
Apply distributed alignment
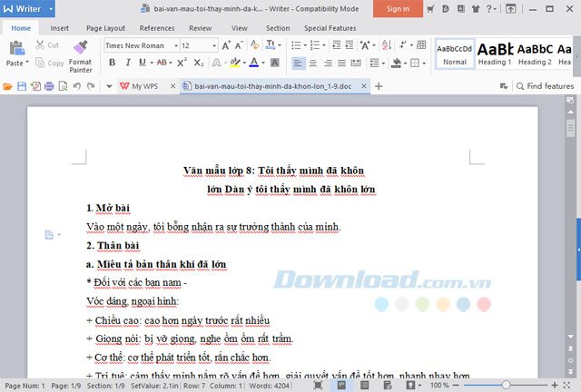click(x=356, y=63)
